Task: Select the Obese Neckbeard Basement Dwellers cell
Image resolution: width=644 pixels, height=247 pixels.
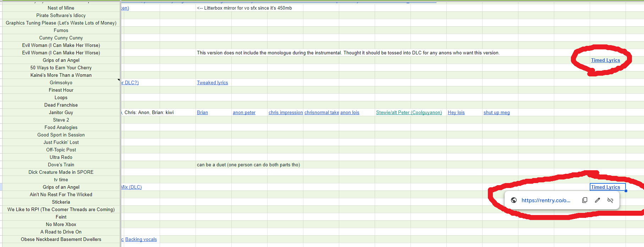Action: tap(61, 239)
